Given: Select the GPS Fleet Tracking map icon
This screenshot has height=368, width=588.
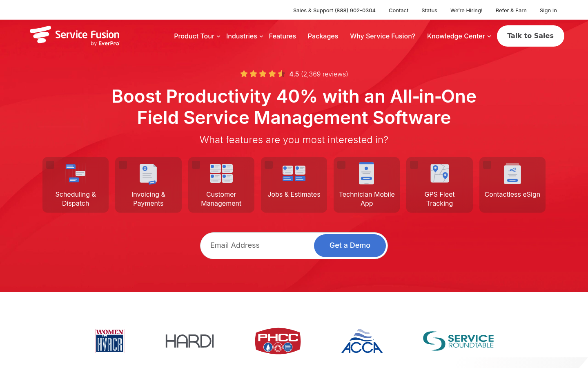Looking at the screenshot, I should coord(439,173).
